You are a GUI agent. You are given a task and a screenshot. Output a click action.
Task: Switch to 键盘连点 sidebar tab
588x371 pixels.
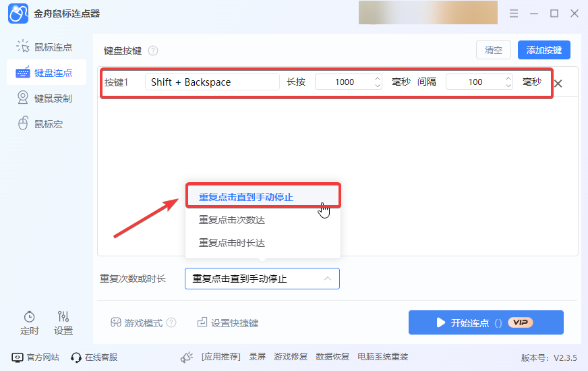click(x=47, y=72)
